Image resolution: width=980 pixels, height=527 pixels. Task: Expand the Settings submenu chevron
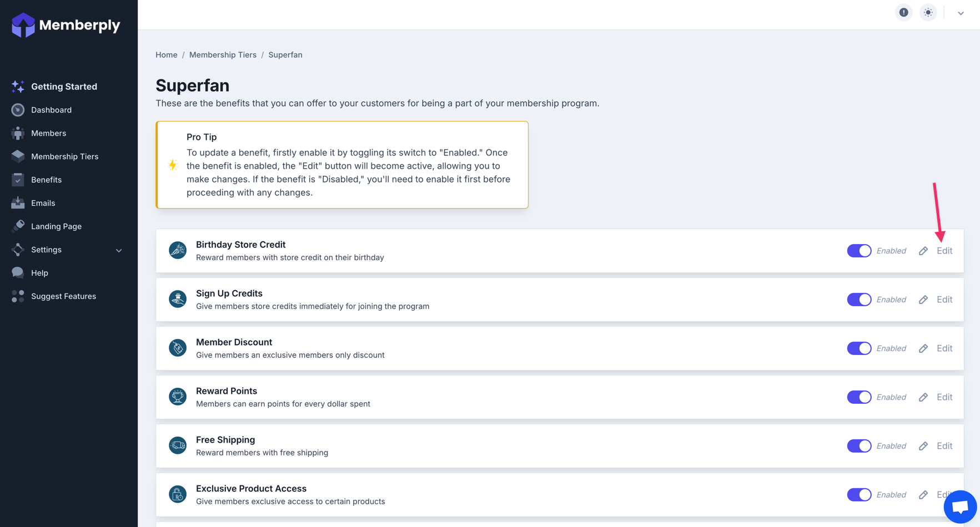pos(119,250)
